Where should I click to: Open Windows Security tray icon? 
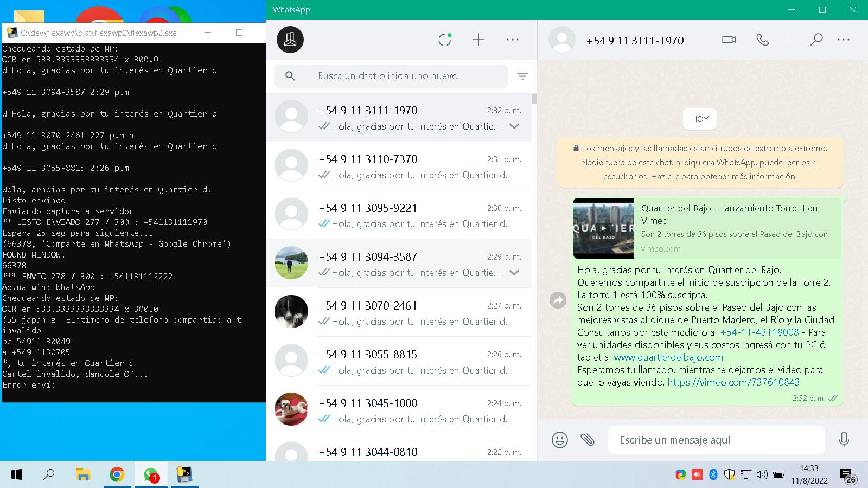(730, 474)
